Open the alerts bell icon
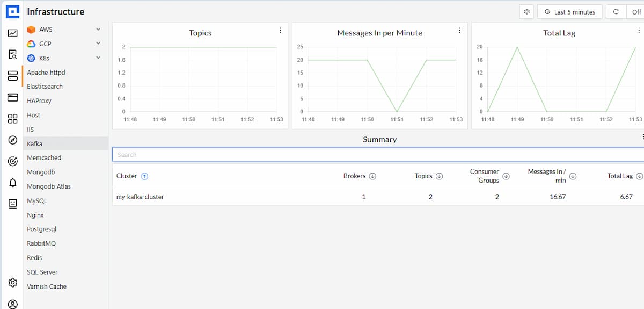Screen dimensions: 644x309 (x=12, y=183)
